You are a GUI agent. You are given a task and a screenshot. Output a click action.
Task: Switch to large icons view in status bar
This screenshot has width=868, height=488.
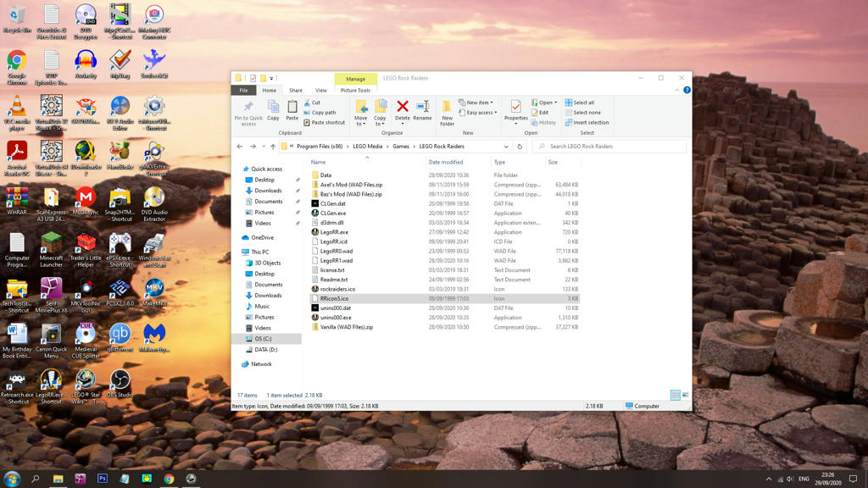coord(685,395)
